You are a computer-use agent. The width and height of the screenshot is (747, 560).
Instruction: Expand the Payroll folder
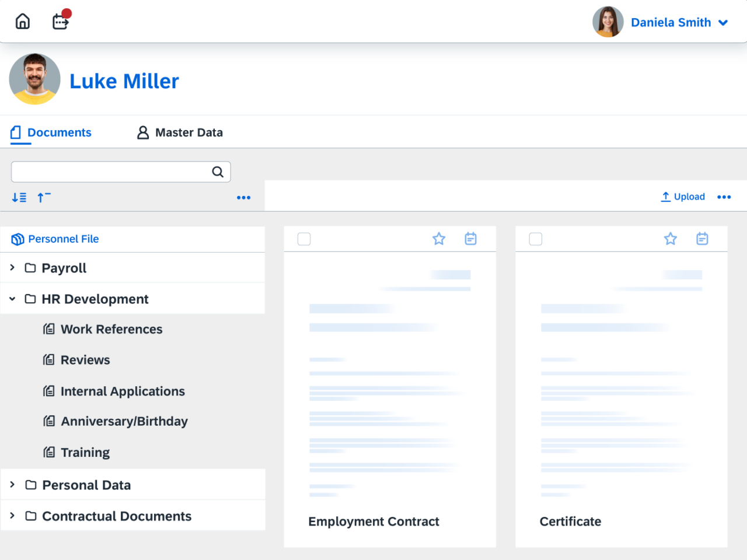(x=12, y=267)
